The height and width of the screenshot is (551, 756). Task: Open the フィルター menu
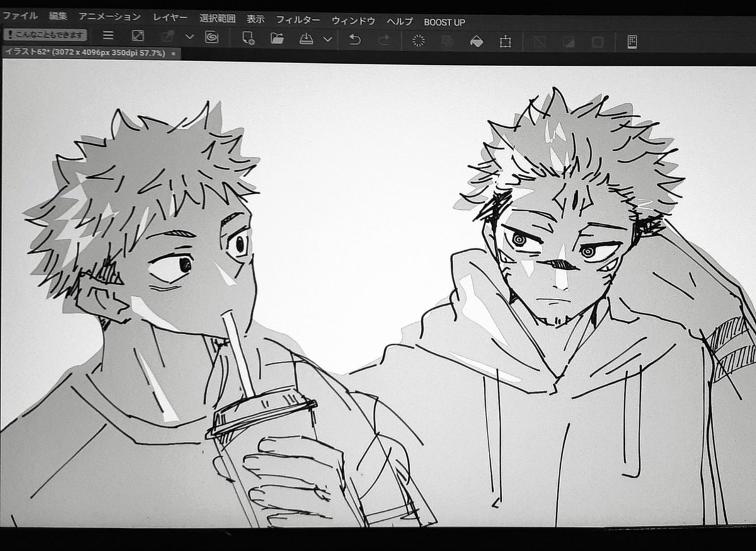tap(298, 20)
